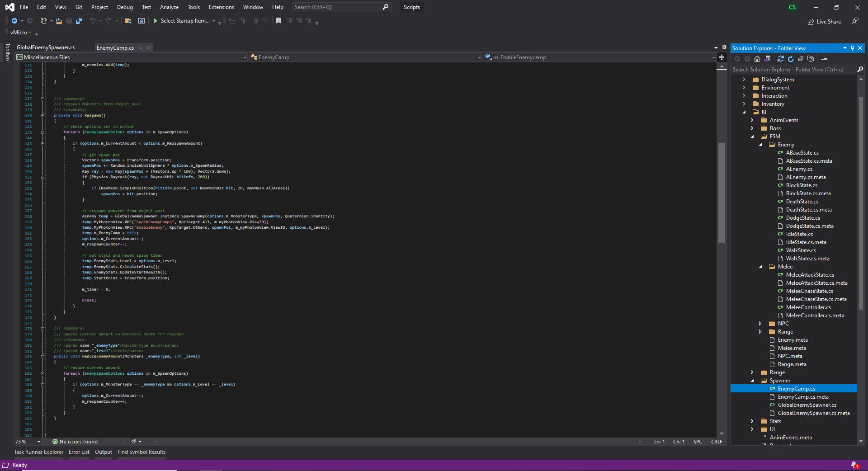Switch between solutions and folder views

click(x=767, y=59)
